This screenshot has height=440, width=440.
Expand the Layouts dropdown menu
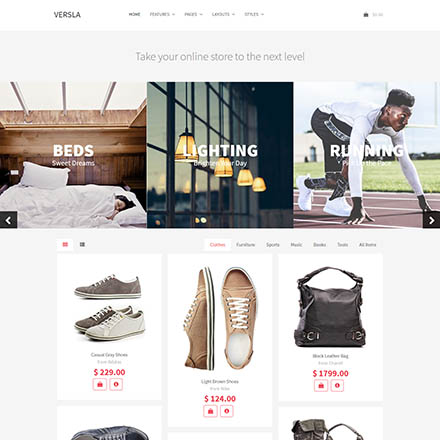(223, 14)
